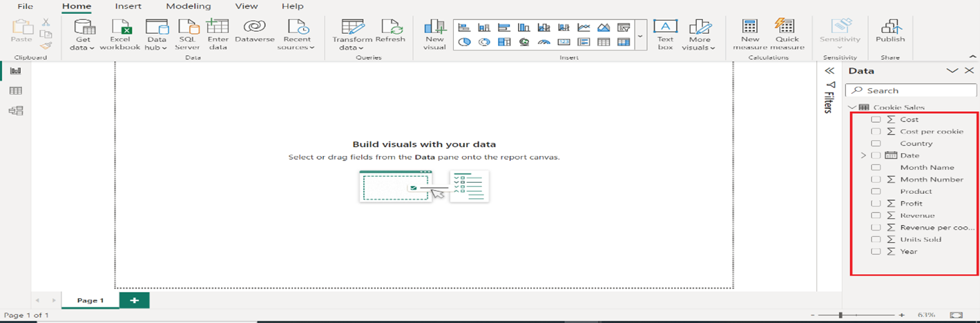Click the Cut scissors icon
The image size is (980, 323).
click(46, 23)
